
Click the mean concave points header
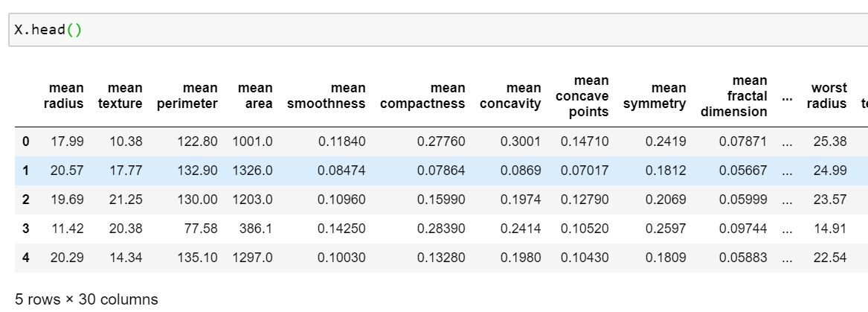pos(582,96)
